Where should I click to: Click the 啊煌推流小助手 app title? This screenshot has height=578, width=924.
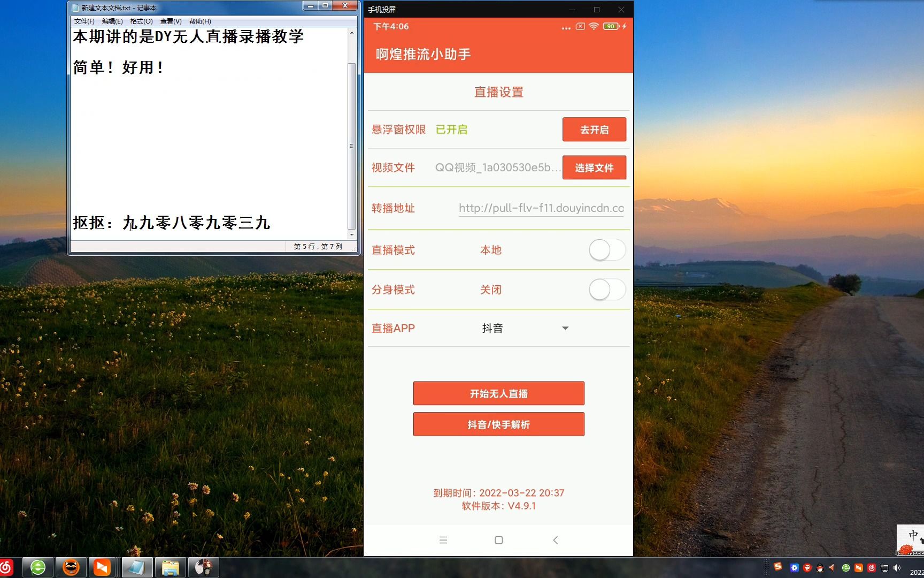[423, 54]
